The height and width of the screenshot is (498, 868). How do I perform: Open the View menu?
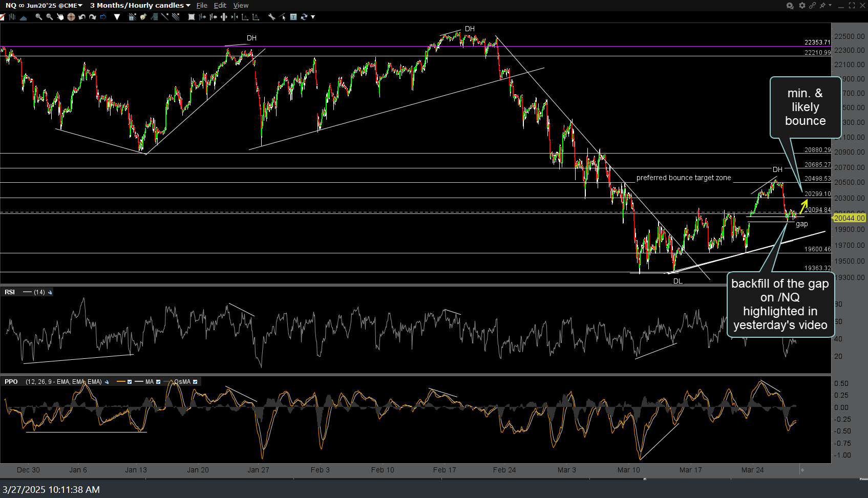pos(241,6)
